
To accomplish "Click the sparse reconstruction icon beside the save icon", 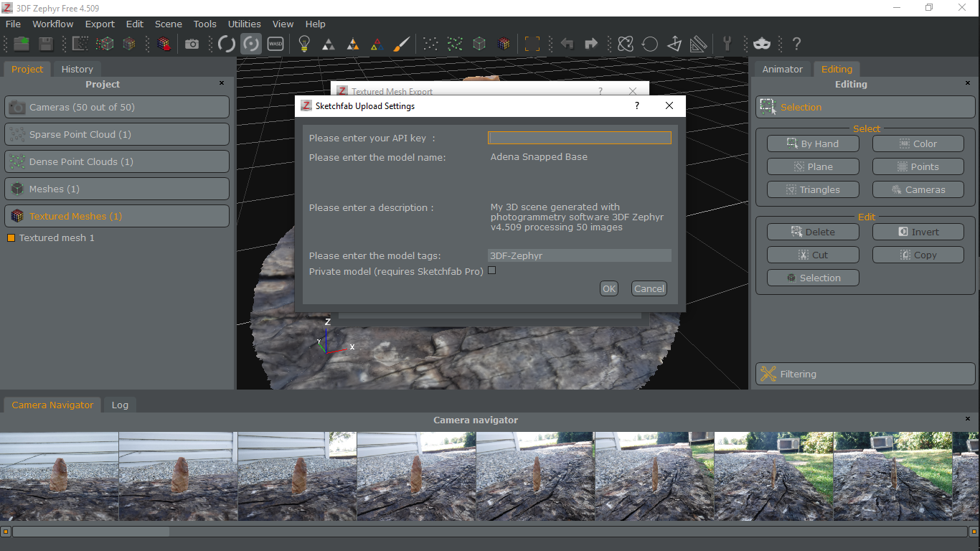I will (80, 44).
